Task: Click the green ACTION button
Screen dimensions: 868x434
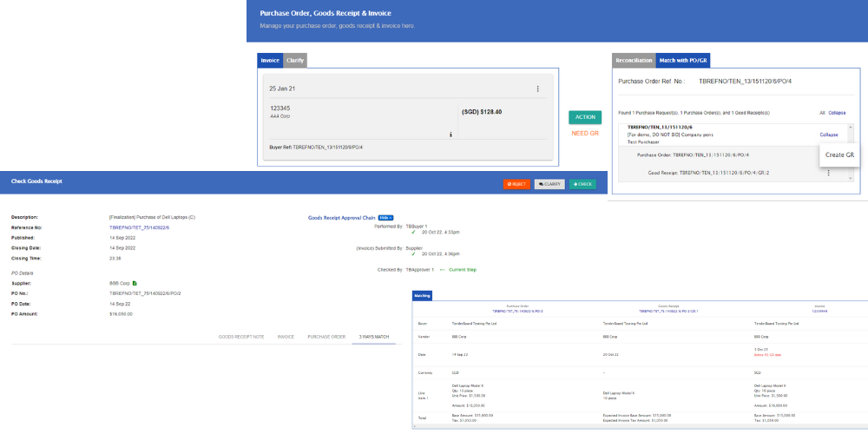Action: coord(585,117)
